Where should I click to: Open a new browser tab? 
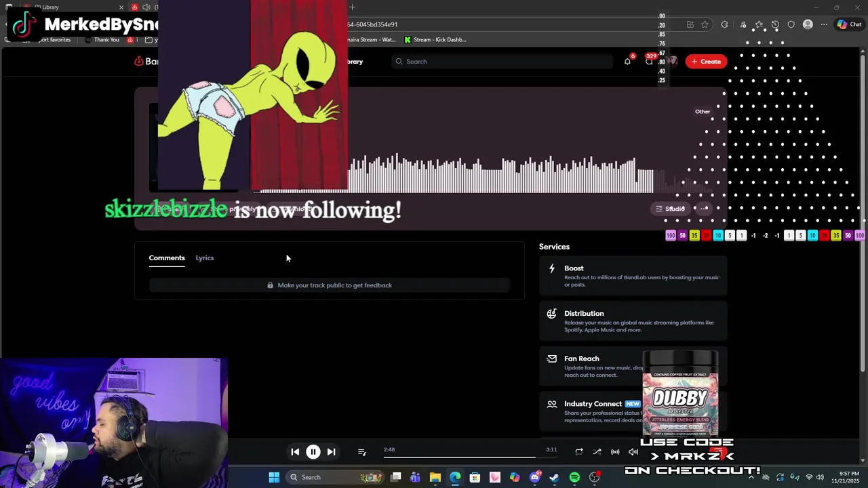click(352, 7)
